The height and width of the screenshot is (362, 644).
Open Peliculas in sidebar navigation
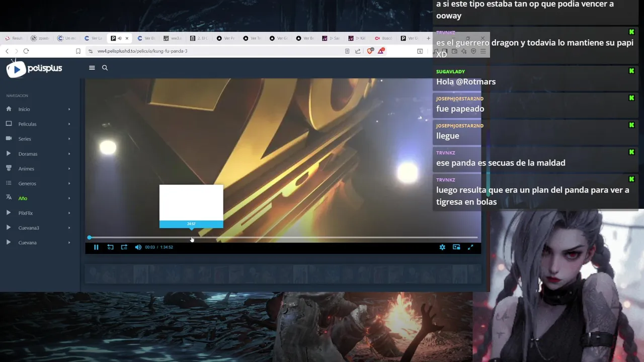(x=27, y=124)
